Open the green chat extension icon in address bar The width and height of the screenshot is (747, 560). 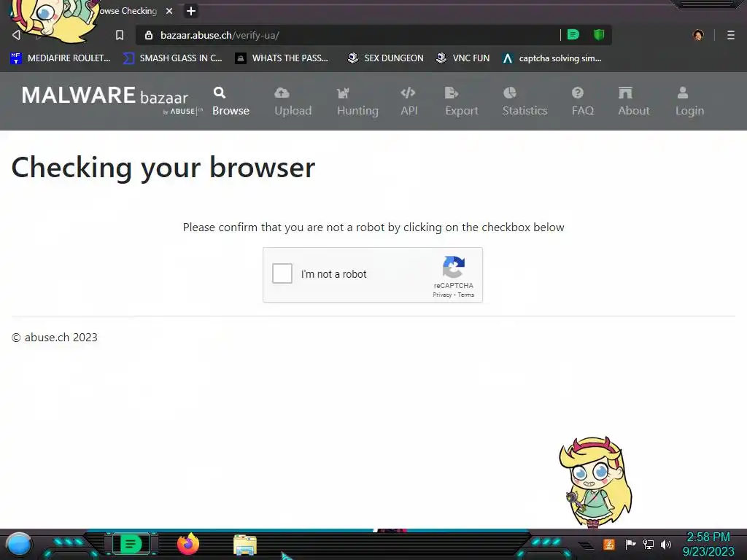click(x=573, y=34)
